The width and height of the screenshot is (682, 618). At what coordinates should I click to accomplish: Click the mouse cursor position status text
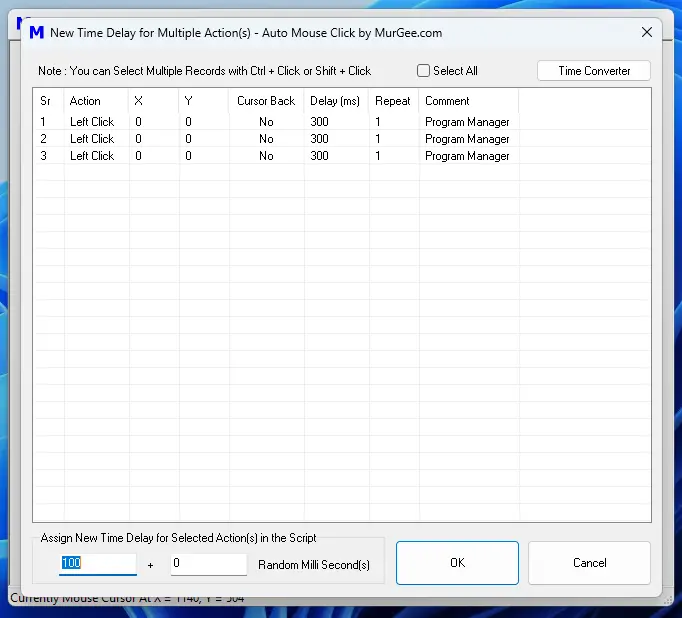127,598
